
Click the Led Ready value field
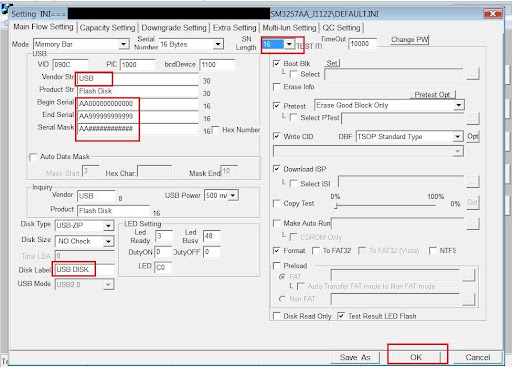click(164, 236)
